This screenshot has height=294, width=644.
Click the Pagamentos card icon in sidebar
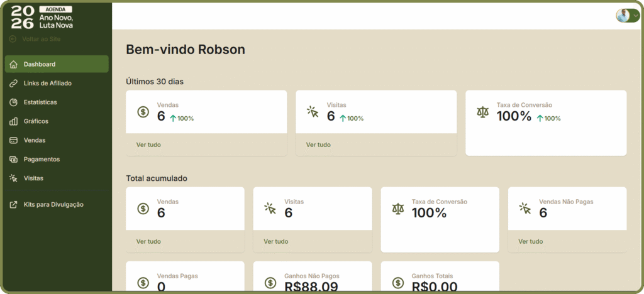[14, 159]
